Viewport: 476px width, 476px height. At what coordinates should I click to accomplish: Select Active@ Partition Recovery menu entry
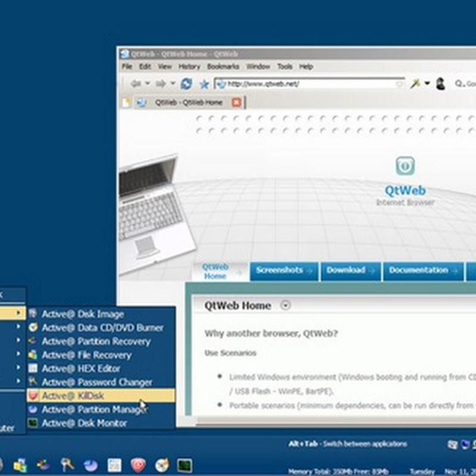pos(101,341)
